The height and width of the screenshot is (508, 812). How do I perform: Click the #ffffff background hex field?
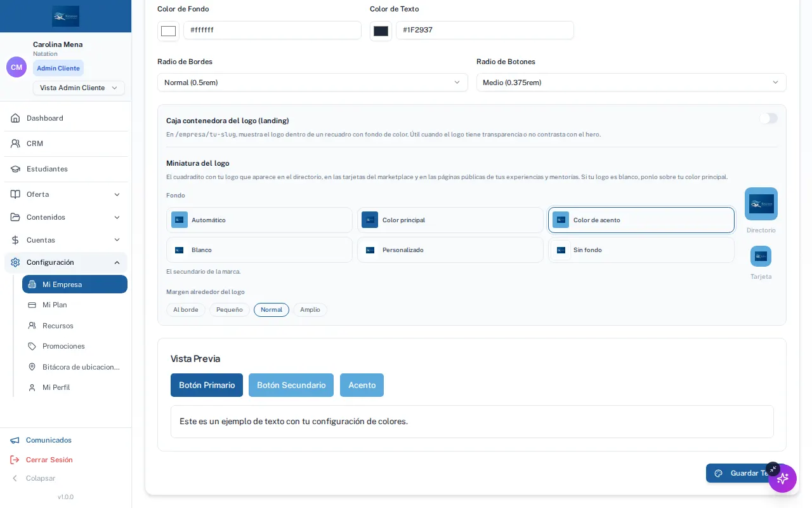(272, 30)
